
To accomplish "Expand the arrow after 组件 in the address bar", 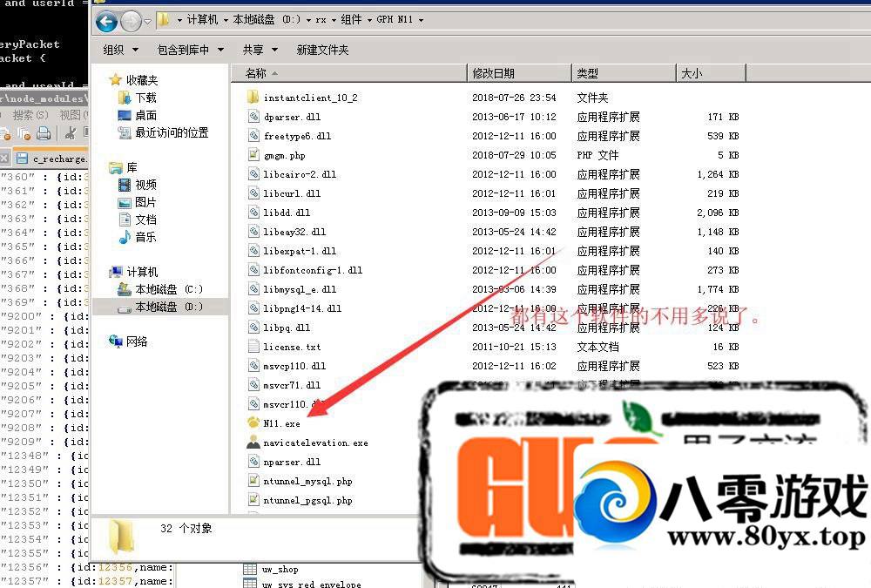I will (369, 20).
